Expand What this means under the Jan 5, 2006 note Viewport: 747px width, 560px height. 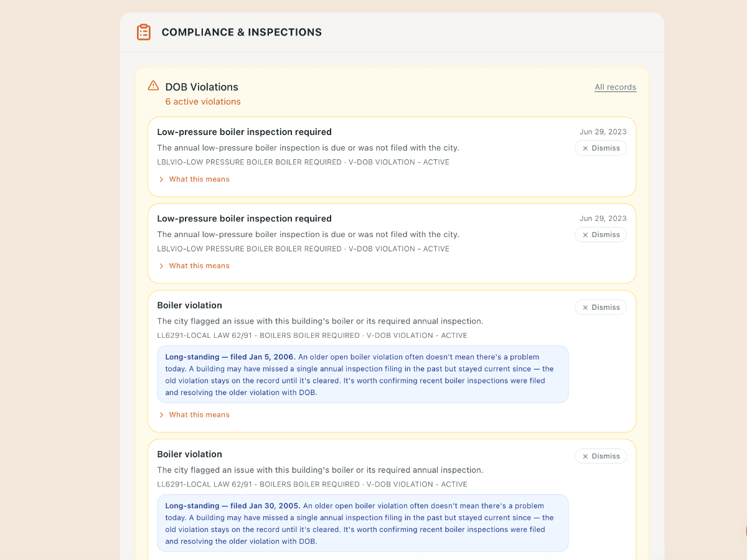coord(194,414)
